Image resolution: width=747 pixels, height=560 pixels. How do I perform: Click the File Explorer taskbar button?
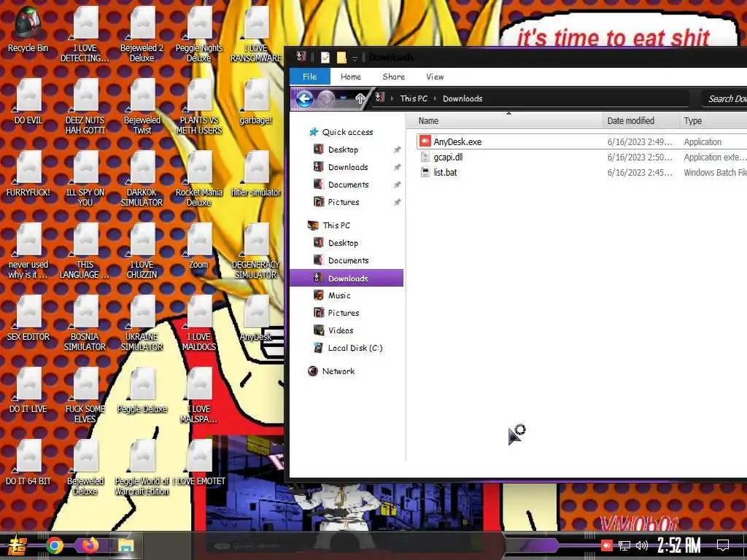tap(125, 545)
